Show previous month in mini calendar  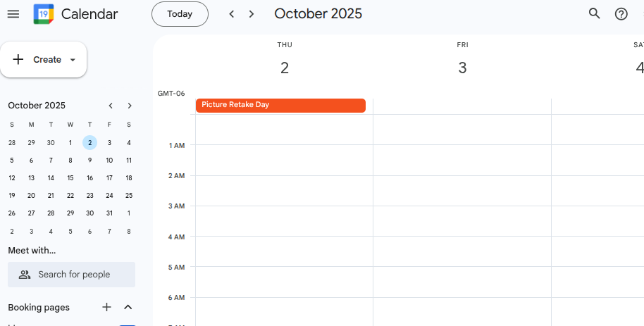(x=111, y=106)
